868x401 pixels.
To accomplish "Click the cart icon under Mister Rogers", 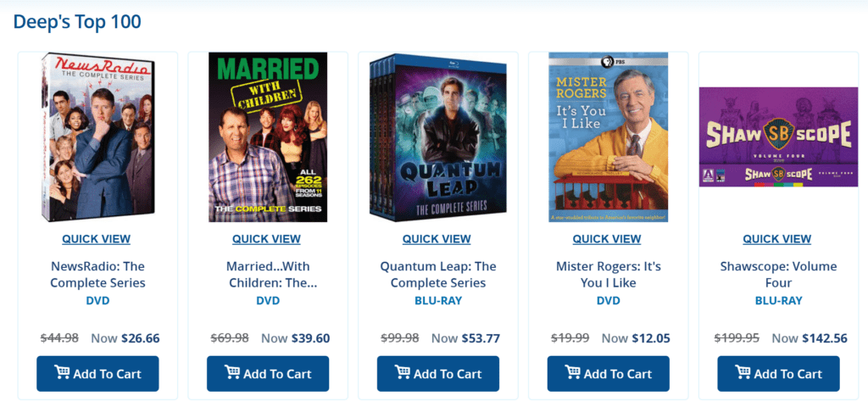I will pyautogui.click(x=573, y=373).
